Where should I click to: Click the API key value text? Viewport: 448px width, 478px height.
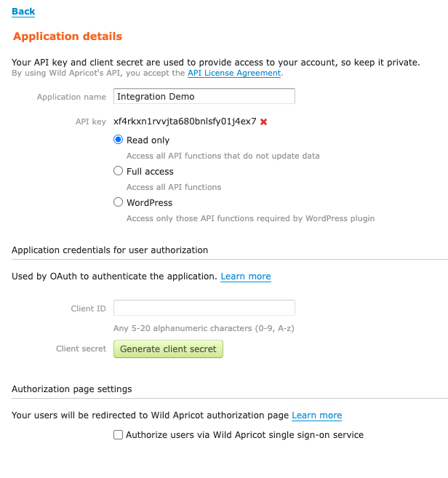[185, 122]
